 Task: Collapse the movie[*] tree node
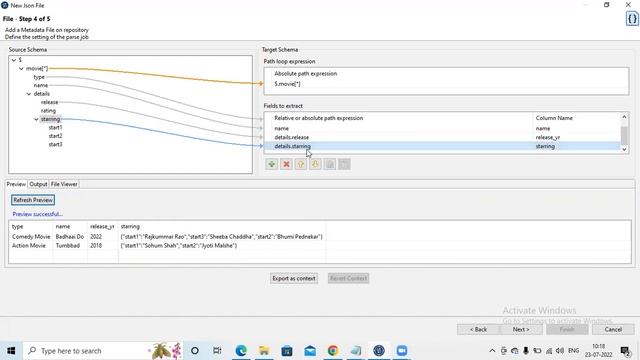coord(21,69)
